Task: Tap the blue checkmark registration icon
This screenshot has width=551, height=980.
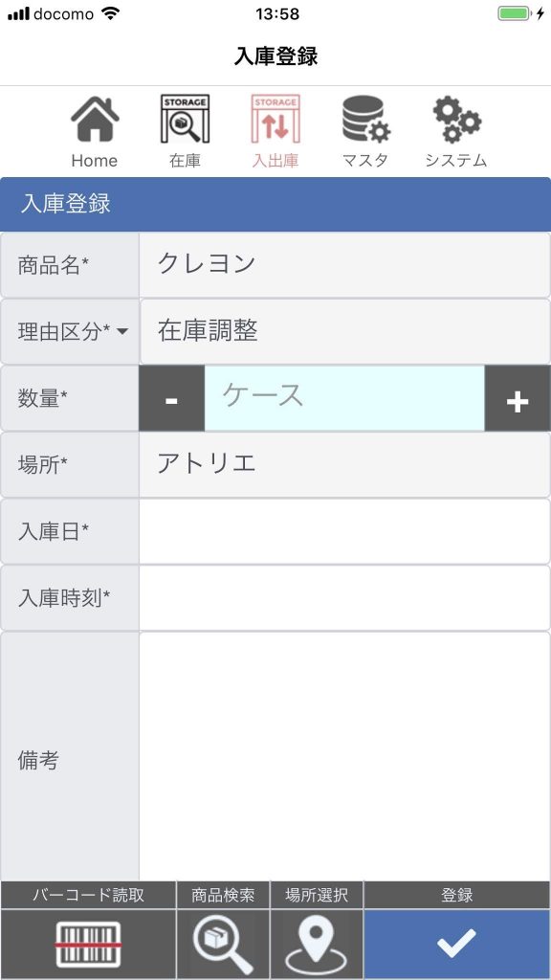Action: (454, 943)
